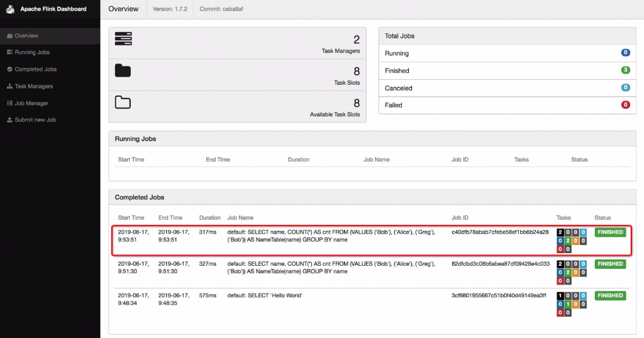Image resolution: width=644 pixels, height=338 pixels.
Task: Click the Duration header in Completed Jobs
Action: click(x=209, y=218)
